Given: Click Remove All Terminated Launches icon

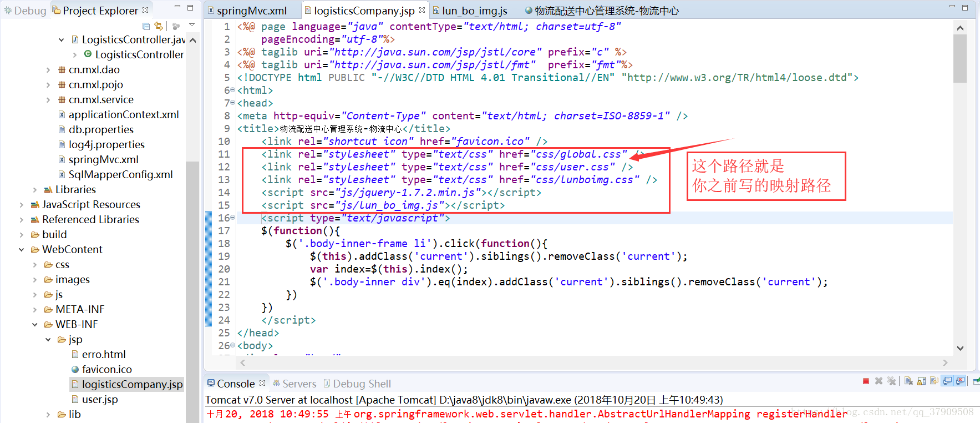Looking at the screenshot, I should point(891,381).
